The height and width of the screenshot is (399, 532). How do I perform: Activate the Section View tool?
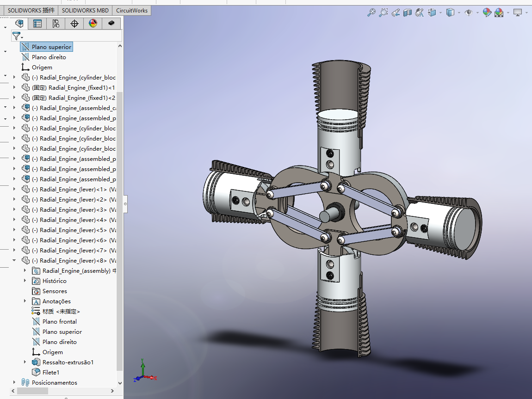click(x=408, y=13)
